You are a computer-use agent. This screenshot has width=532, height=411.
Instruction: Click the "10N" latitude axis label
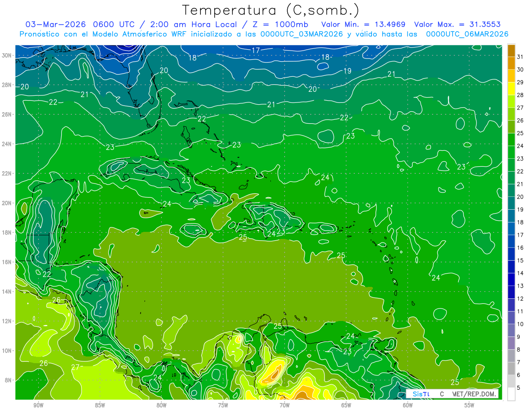(7, 350)
